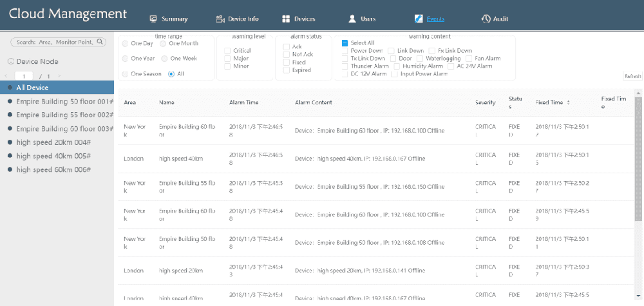Check the Not Ack alarm status
This screenshot has width=644, height=306.
coord(287,55)
